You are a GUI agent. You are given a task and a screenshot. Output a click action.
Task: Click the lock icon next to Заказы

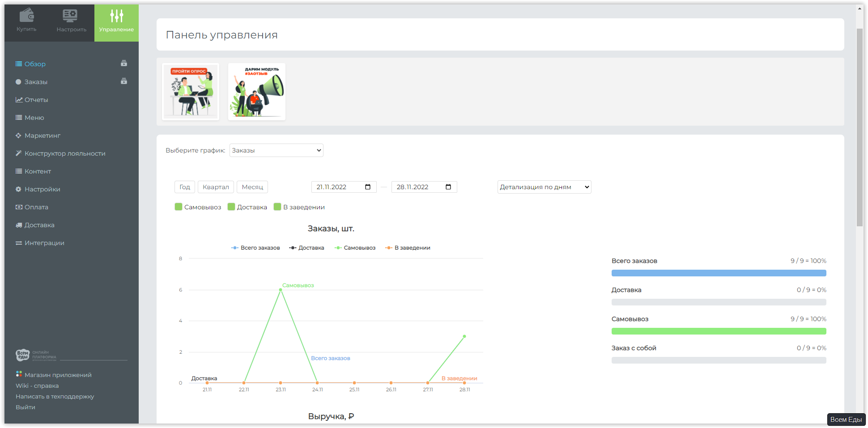tap(124, 81)
